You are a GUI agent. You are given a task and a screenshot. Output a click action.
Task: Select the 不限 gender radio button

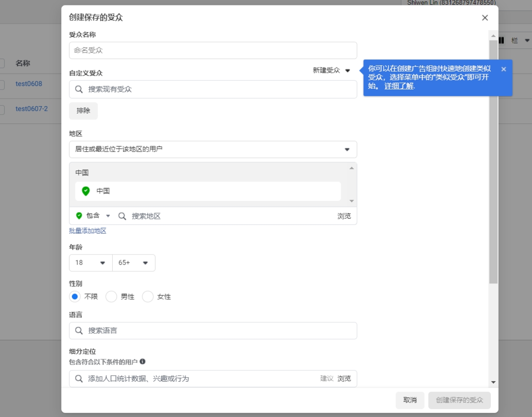tap(75, 297)
